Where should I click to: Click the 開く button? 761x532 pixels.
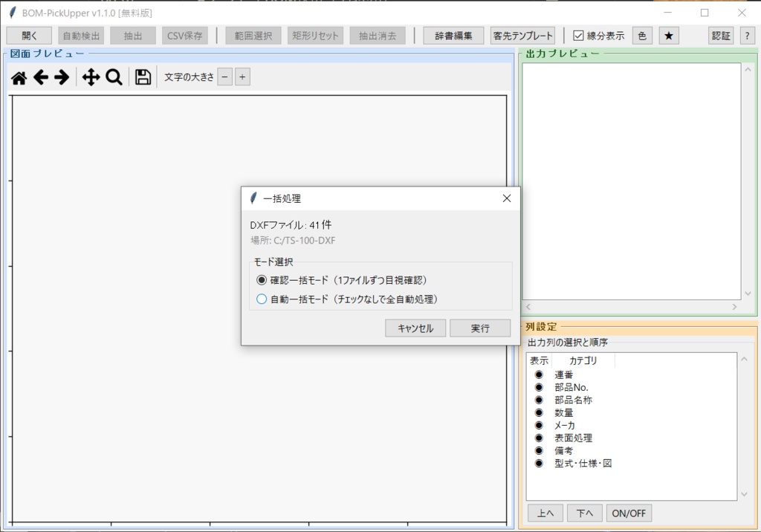29,36
